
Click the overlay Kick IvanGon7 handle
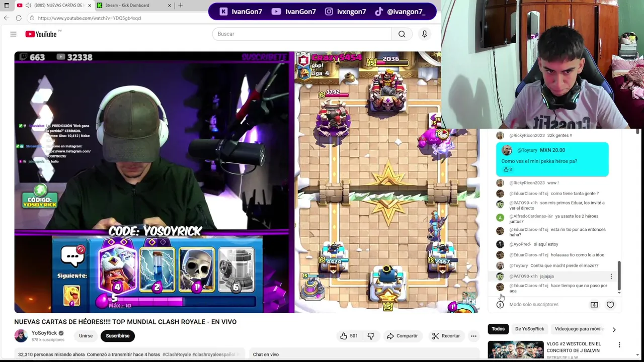pyautogui.click(x=240, y=12)
